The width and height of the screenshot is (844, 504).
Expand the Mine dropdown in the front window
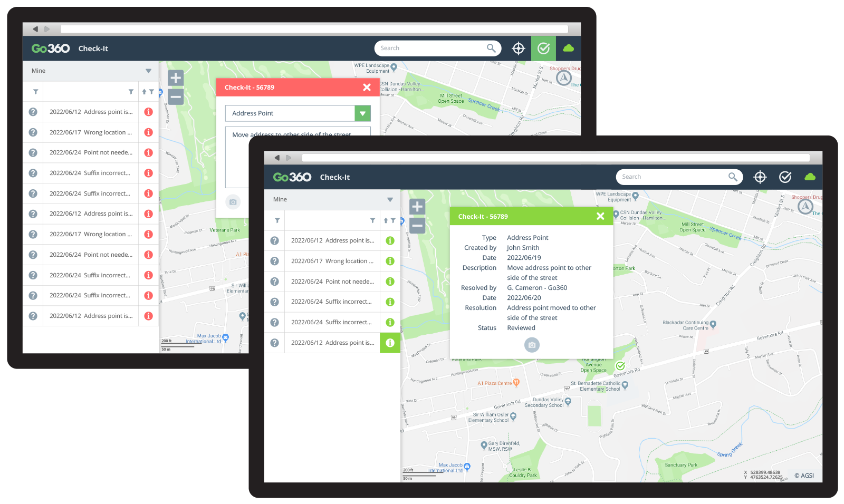coord(390,200)
